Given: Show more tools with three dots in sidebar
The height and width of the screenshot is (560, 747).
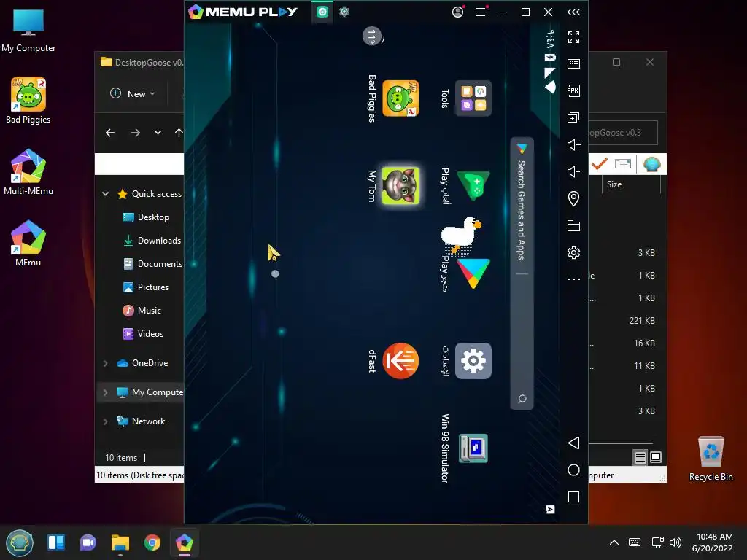Looking at the screenshot, I should tap(573, 279).
